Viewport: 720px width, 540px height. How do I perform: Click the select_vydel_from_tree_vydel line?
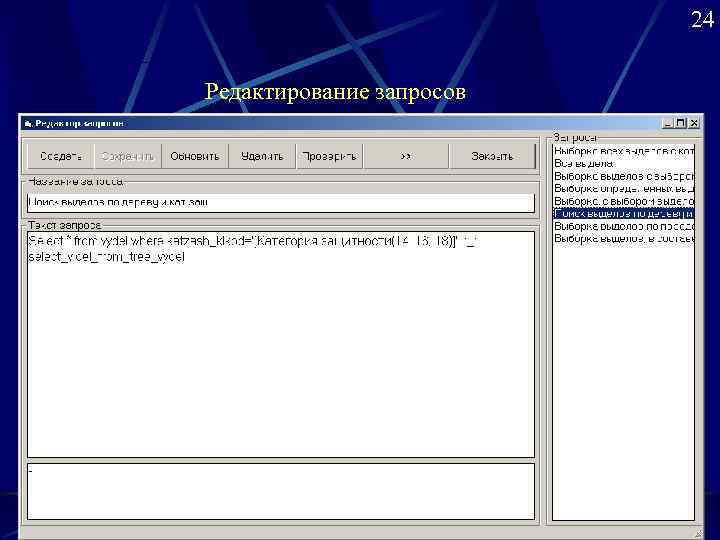tap(107, 257)
